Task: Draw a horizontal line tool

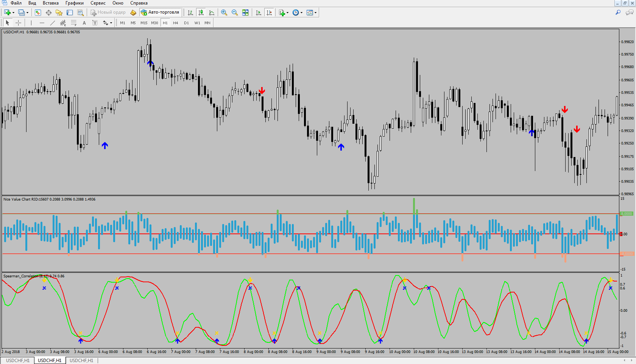Action: click(x=42, y=23)
